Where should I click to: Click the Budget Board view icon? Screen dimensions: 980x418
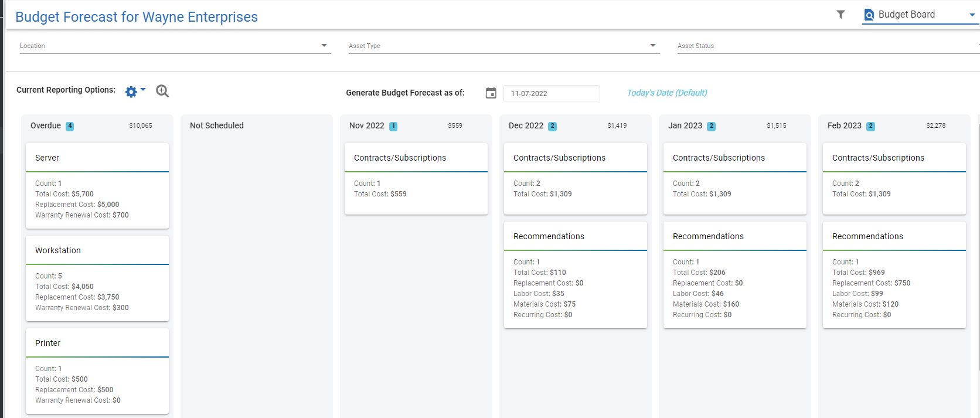point(869,15)
